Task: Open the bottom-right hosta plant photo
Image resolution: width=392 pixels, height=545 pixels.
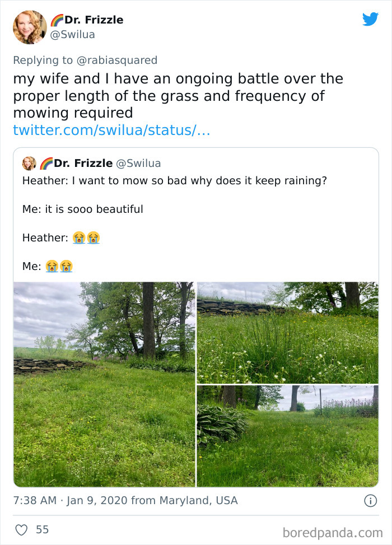Action: [287, 436]
